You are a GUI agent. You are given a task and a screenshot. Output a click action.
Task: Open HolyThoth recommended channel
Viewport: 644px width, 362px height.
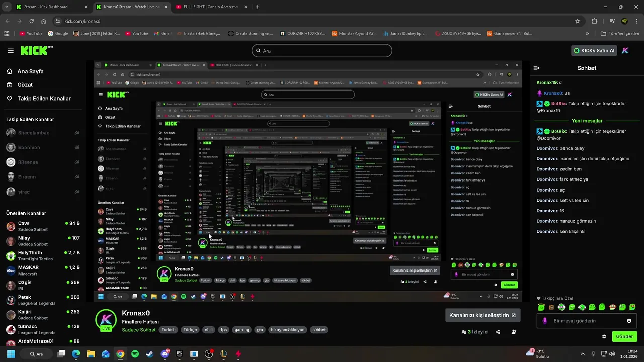[43, 256]
